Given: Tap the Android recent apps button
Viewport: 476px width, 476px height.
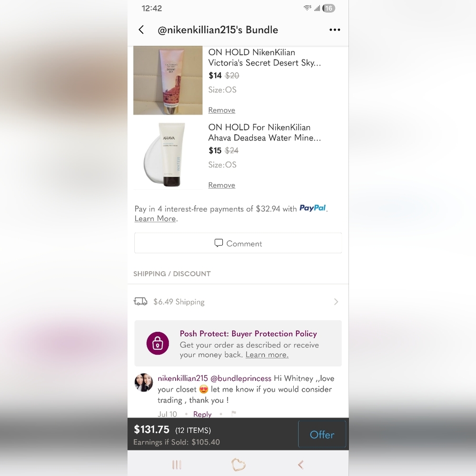Looking at the screenshot, I should pos(177,465).
